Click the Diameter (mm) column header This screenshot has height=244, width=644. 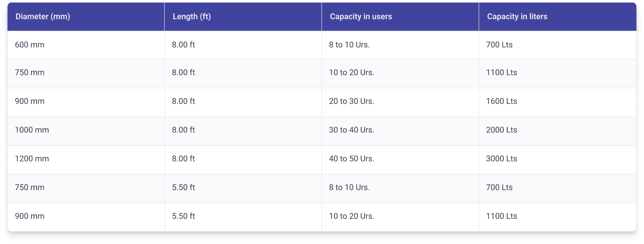(x=43, y=17)
